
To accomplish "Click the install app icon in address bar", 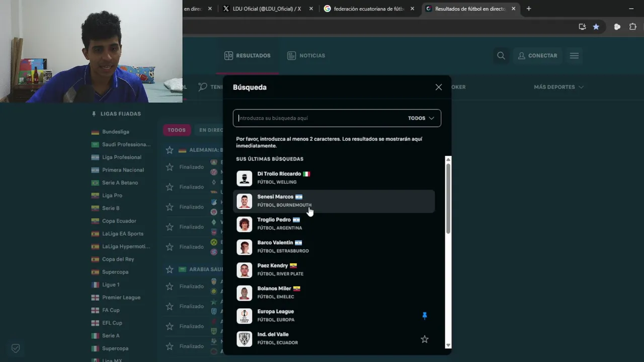I will click(582, 27).
